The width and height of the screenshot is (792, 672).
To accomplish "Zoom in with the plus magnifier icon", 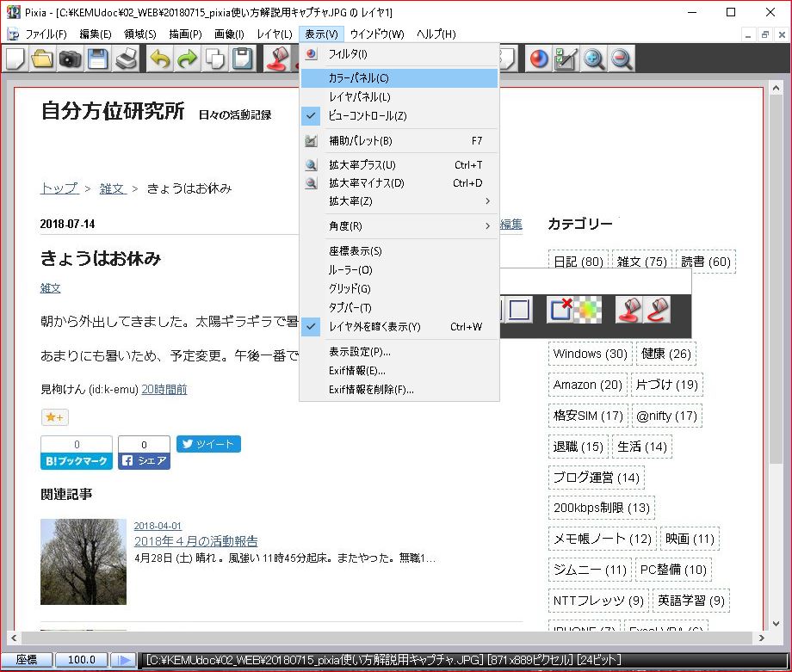I will pos(594,59).
